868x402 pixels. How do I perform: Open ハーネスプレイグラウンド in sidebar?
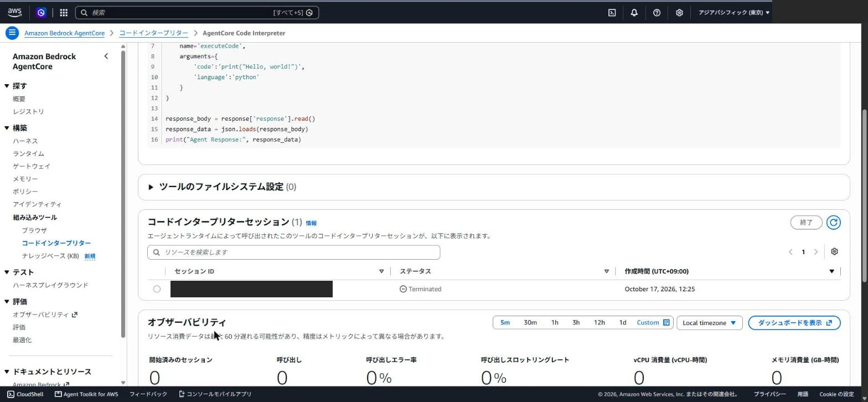tap(50, 285)
